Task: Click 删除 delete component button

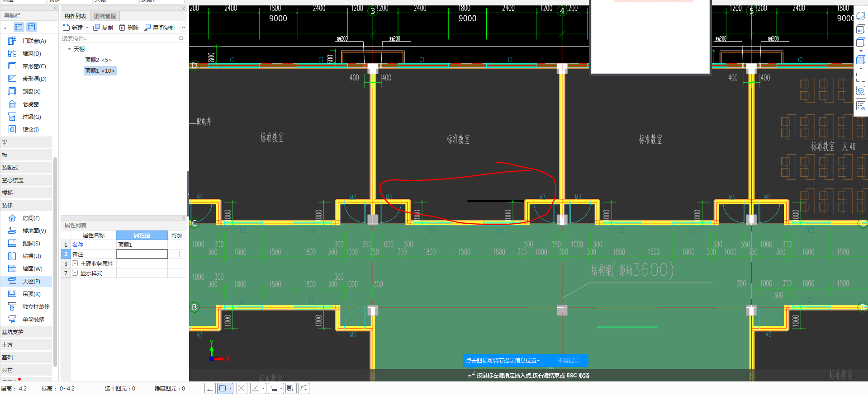Action: [x=129, y=28]
